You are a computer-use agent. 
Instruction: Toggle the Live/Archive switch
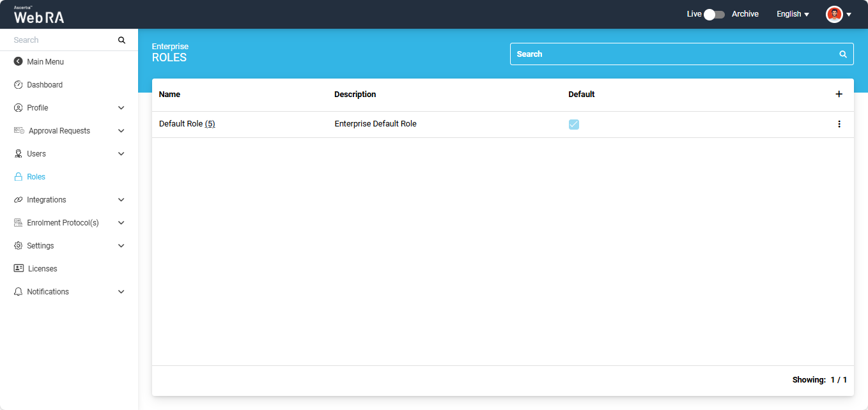click(714, 14)
